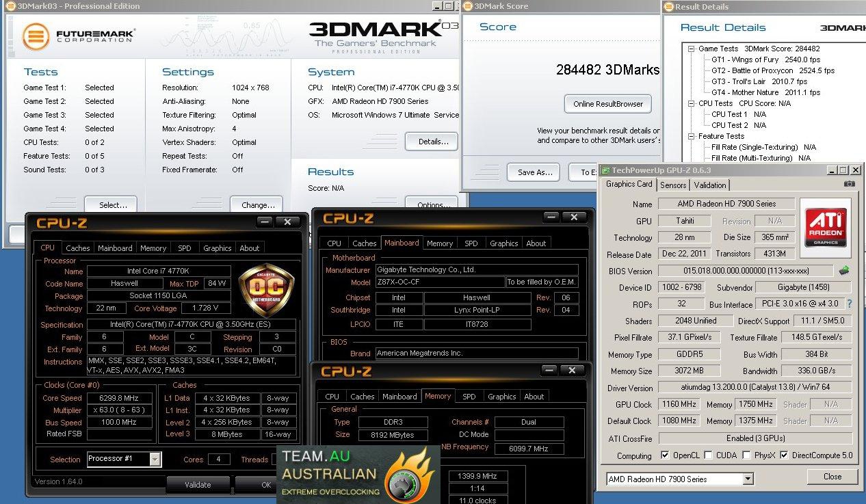Toggle the CUDA checkbox in GPU-Z
The image size is (866, 504).
(x=709, y=455)
